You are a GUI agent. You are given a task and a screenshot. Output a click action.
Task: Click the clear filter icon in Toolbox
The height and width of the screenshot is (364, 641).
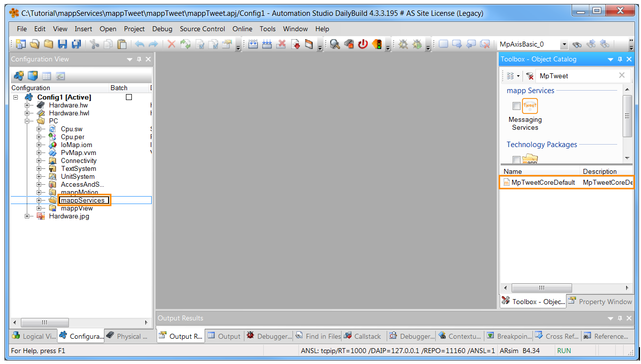[530, 76]
